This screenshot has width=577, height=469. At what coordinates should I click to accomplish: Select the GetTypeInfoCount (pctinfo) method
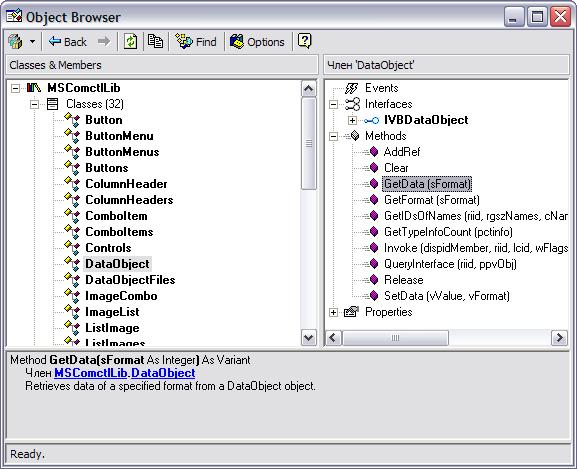[x=448, y=232]
